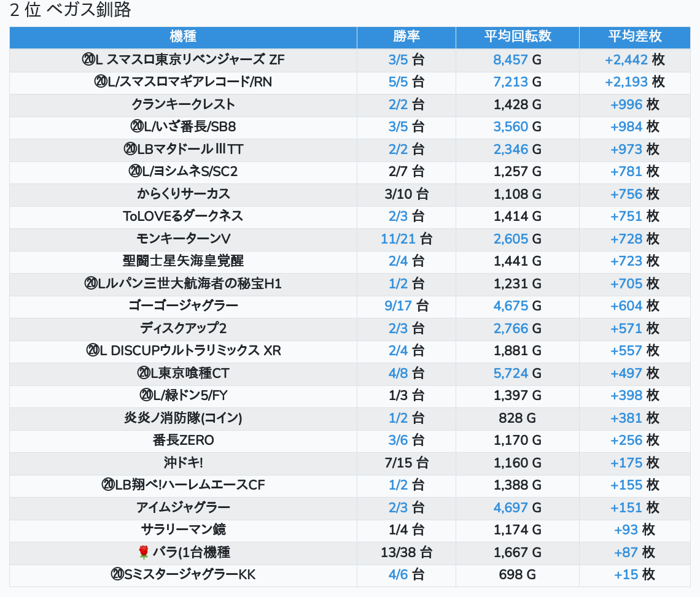Click average spins 698 G
The width and height of the screenshot is (700, 597).
(518, 575)
